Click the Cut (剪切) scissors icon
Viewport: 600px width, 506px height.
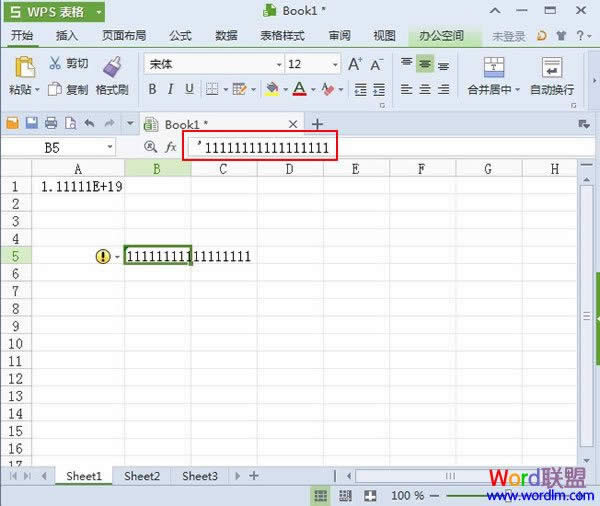54,64
